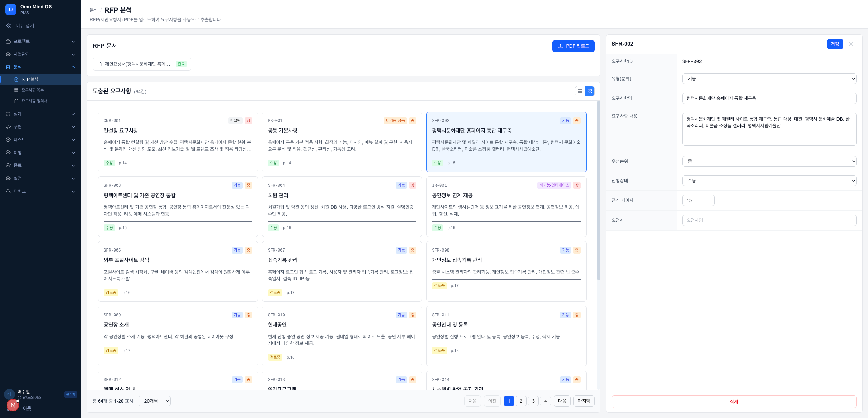Click the OmniMind OS logo icon

[11, 9]
